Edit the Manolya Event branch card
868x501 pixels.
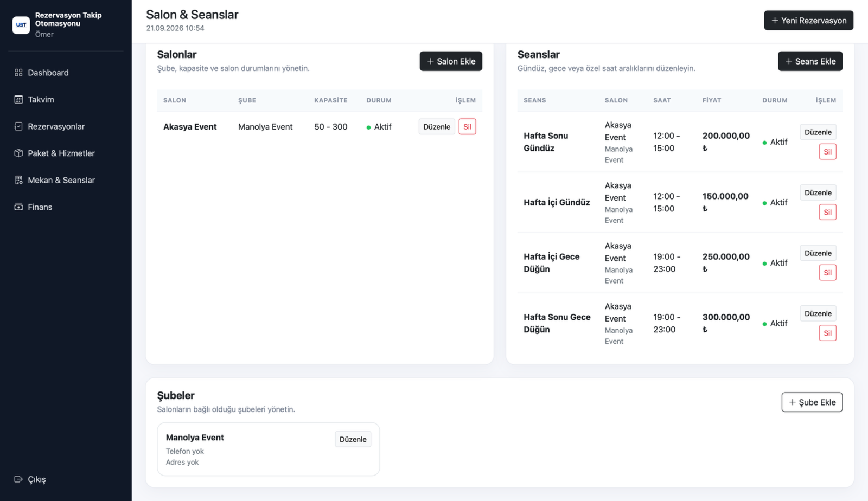coord(353,439)
